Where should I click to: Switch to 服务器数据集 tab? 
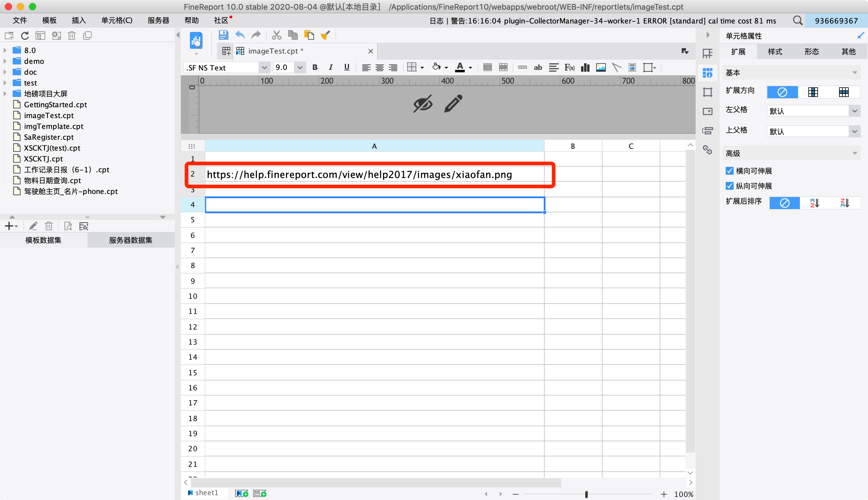tap(131, 240)
